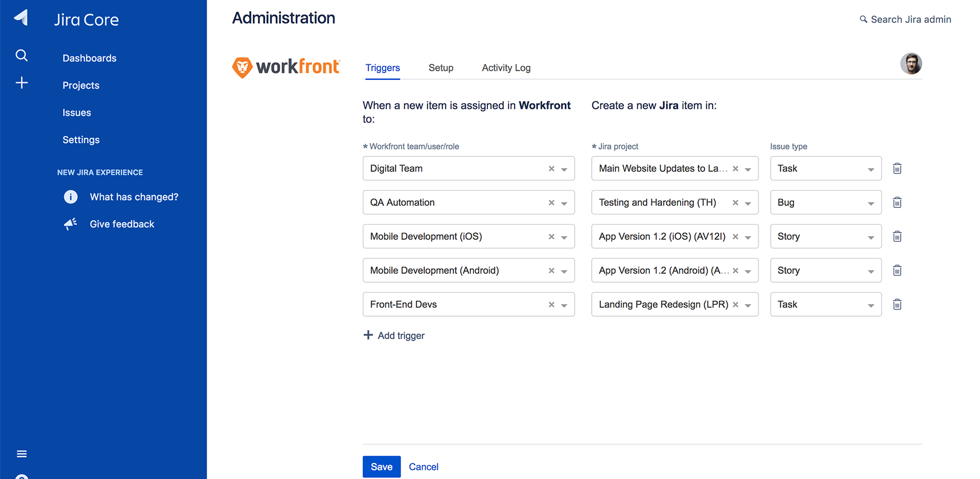Click the Administration heading
Viewport: 980px width, 479px height.
tap(283, 18)
